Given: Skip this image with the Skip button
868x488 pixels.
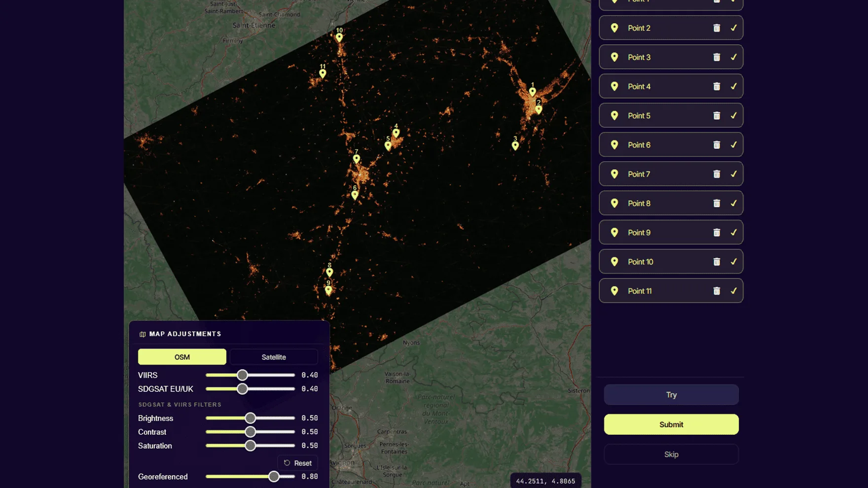Looking at the screenshot, I should coord(671,454).
